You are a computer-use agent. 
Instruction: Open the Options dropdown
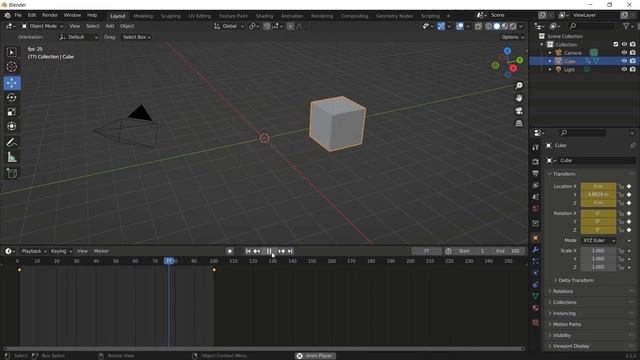click(512, 37)
